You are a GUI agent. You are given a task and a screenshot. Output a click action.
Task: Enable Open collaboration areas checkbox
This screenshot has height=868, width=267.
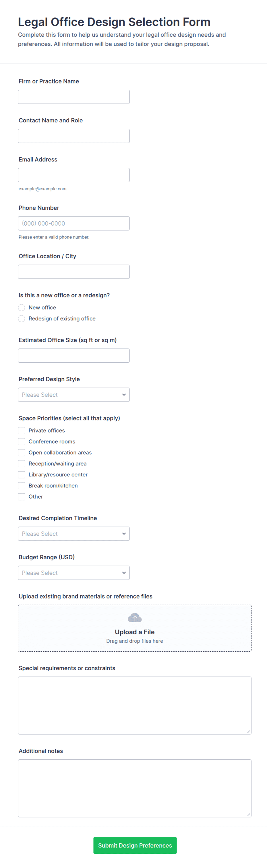22,453
